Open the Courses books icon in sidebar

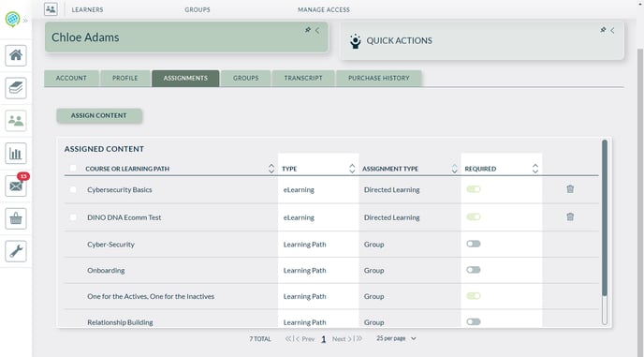(x=16, y=88)
